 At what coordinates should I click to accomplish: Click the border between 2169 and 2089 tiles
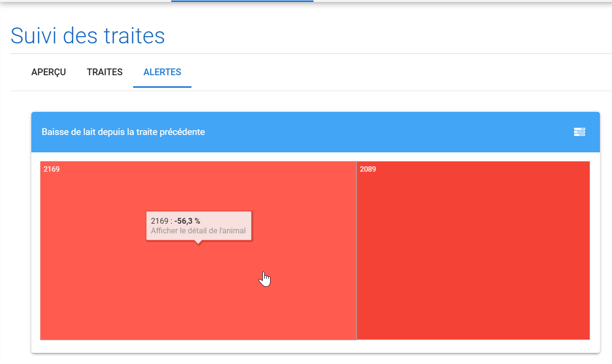[356, 250]
